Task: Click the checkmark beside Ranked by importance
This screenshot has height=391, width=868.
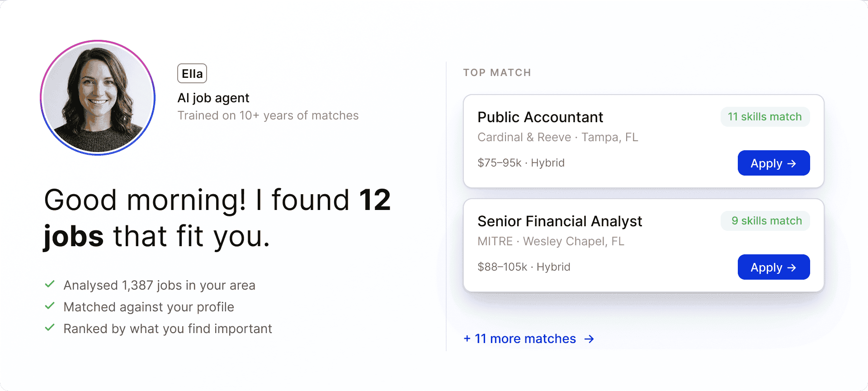Action: point(50,328)
